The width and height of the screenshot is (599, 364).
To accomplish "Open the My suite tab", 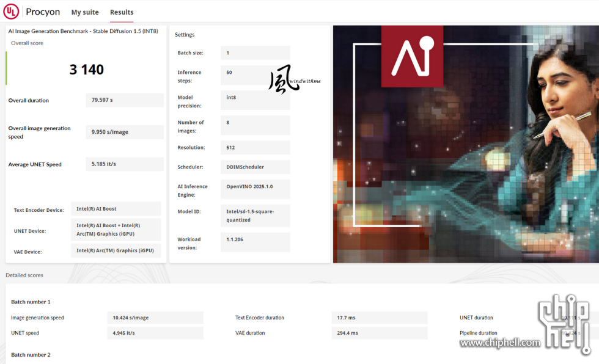I will click(85, 12).
